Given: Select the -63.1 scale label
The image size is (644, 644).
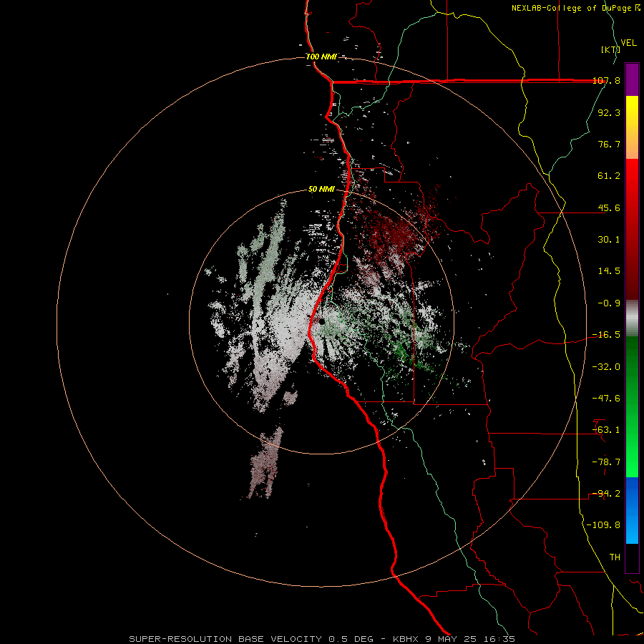Looking at the screenshot, I should [x=606, y=430].
